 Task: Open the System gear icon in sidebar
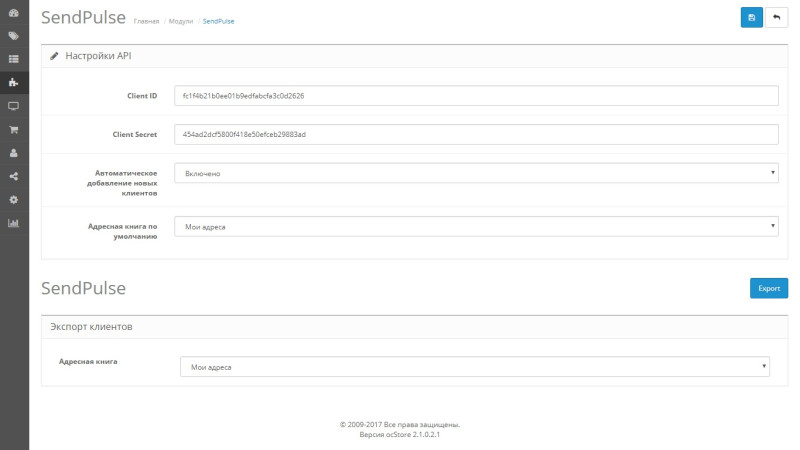14,199
